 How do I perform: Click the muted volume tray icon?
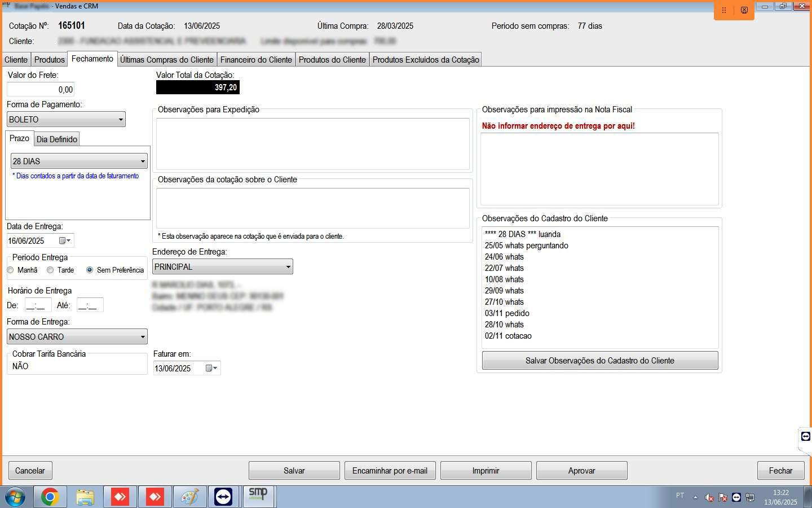pos(709,497)
